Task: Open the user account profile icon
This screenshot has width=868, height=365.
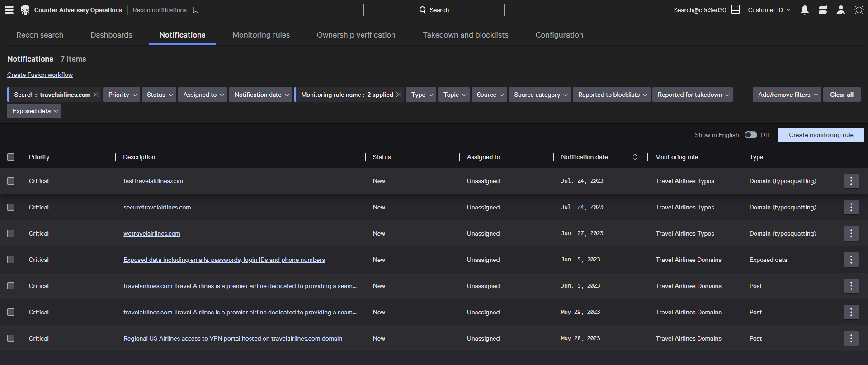Action: [841, 10]
